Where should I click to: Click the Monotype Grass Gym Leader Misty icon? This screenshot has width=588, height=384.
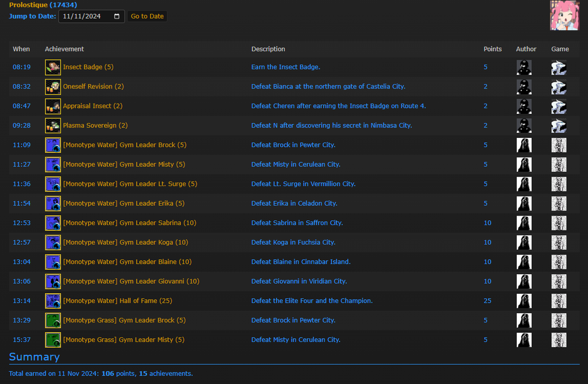tap(53, 340)
